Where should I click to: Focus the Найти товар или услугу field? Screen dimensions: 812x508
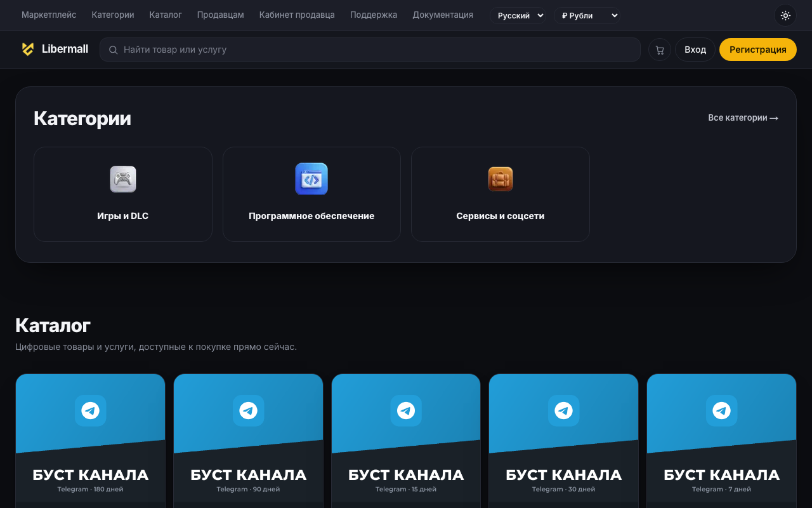(370, 50)
